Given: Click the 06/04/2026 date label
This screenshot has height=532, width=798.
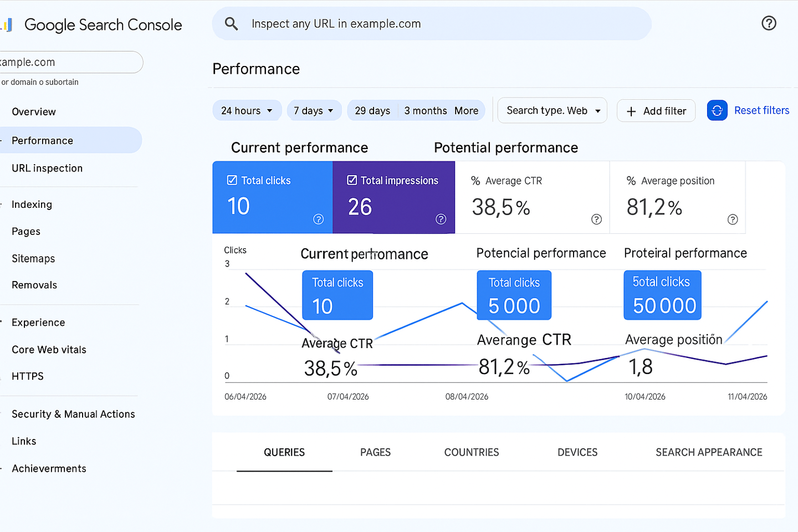Looking at the screenshot, I should (x=245, y=397).
